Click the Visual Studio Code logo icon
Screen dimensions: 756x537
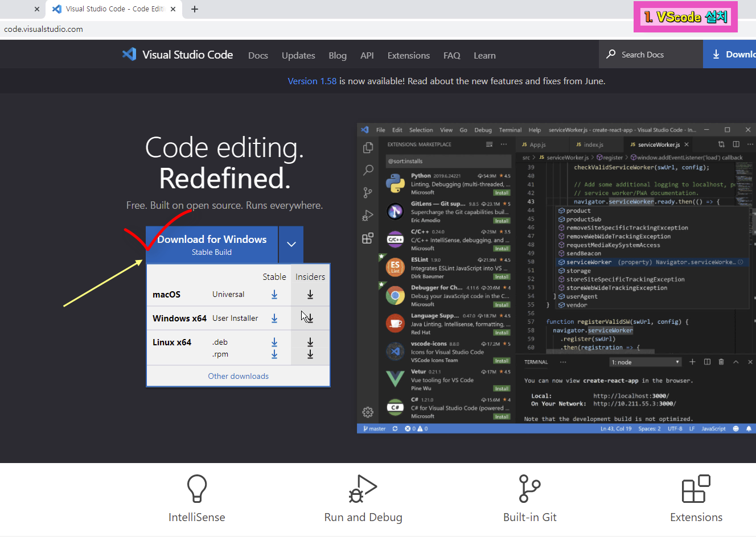tap(129, 55)
